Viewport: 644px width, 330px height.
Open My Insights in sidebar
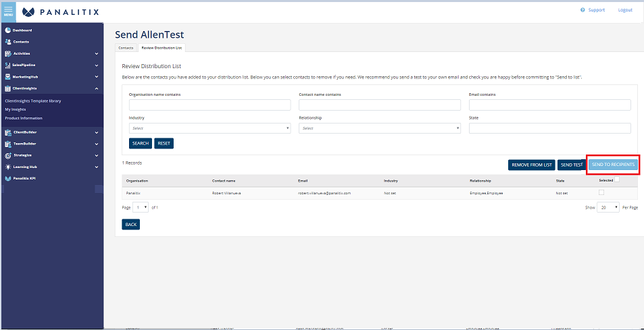point(16,109)
